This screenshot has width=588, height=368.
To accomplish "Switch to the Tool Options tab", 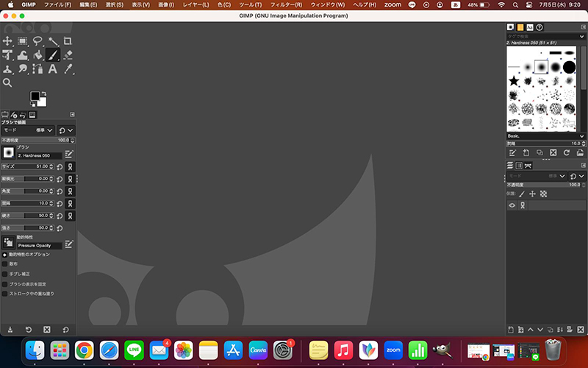I will pos(5,115).
